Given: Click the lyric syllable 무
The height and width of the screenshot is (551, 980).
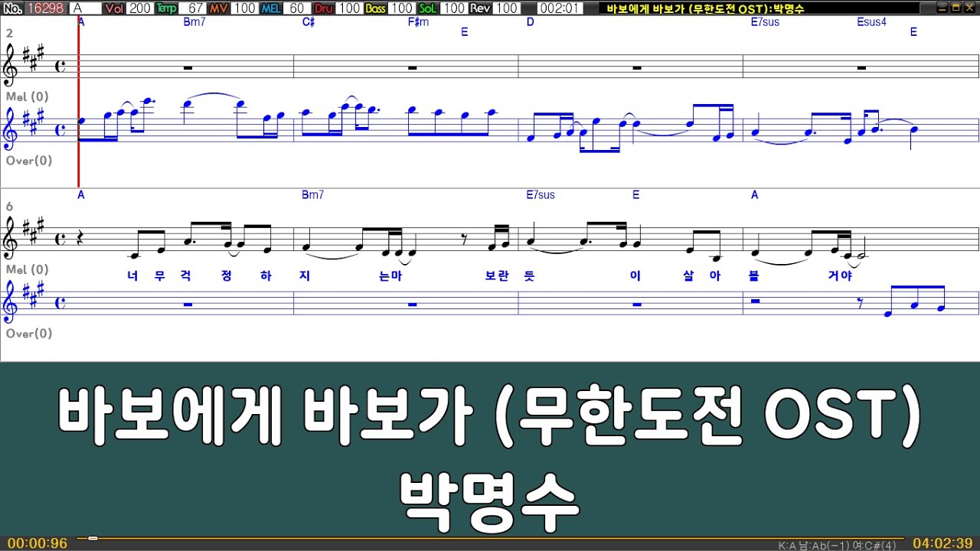Looking at the screenshot, I should (x=159, y=275).
